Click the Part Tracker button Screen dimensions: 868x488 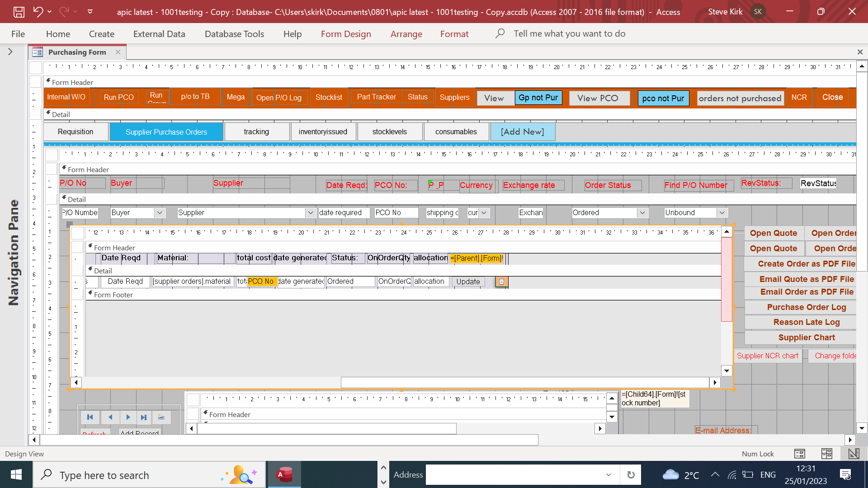tap(377, 97)
